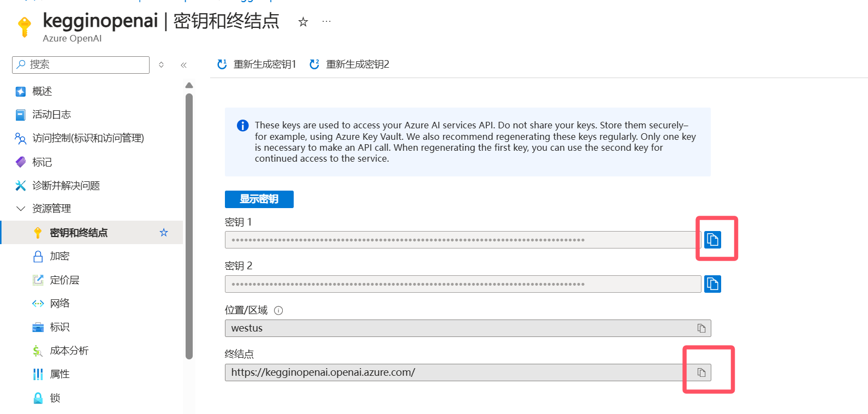868x414 pixels.
Task: Click the regenerate key 2 refresh icon
Action: (314, 64)
